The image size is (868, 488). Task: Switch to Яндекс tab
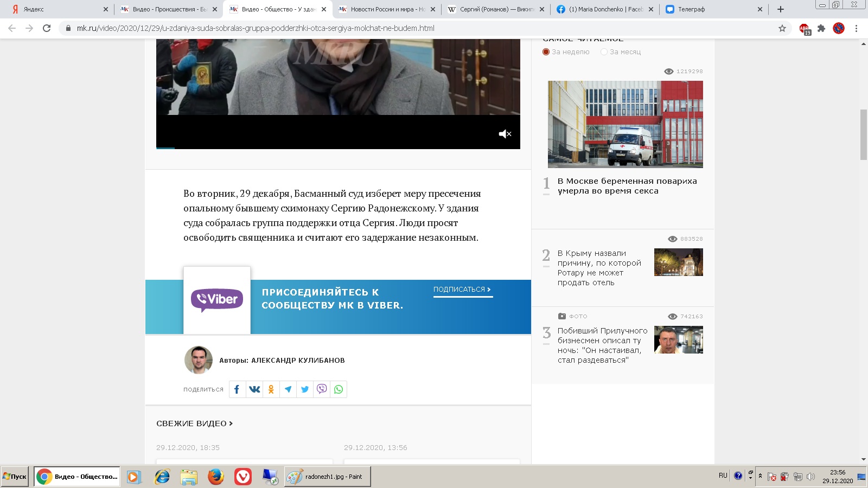point(59,9)
